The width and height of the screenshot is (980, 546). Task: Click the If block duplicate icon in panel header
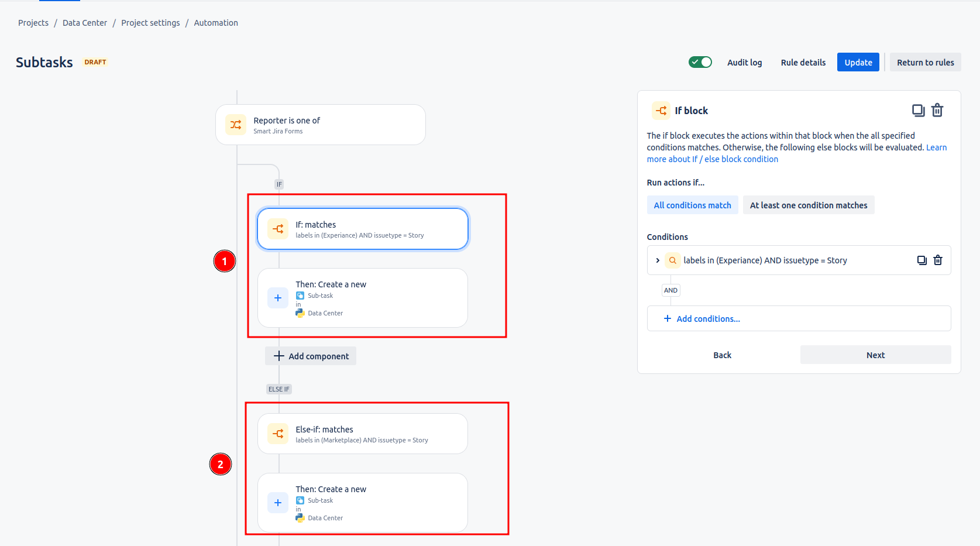(918, 110)
